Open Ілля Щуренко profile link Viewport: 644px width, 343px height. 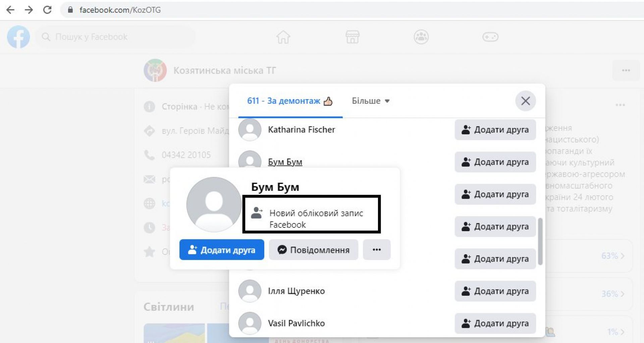click(296, 291)
